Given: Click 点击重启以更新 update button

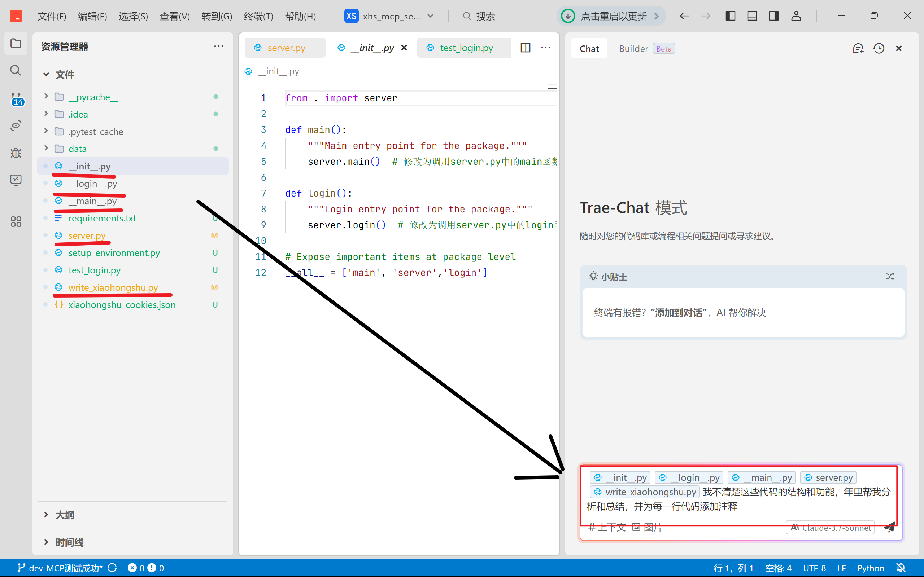Looking at the screenshot, I should (x=611, y=16).
